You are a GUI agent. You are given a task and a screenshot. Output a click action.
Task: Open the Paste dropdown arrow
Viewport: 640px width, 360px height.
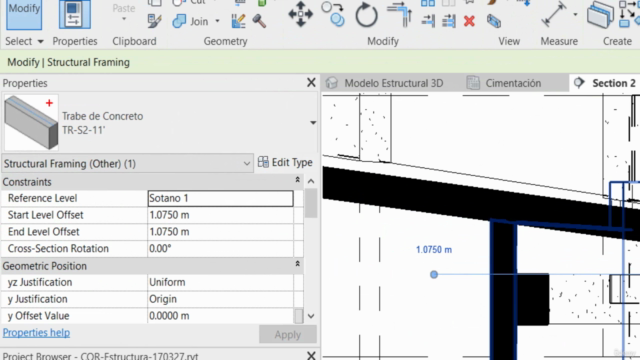coord(124,19)
